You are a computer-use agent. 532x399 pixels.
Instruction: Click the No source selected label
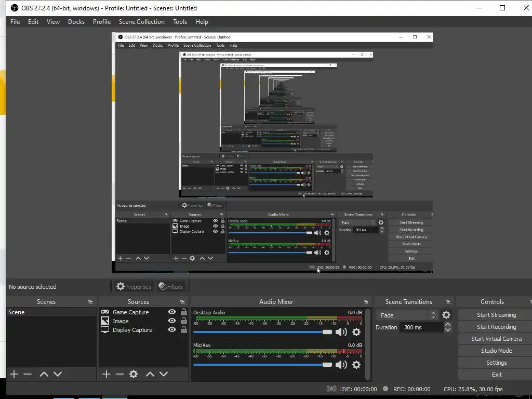pyautogui.click(x=33, y=287)
